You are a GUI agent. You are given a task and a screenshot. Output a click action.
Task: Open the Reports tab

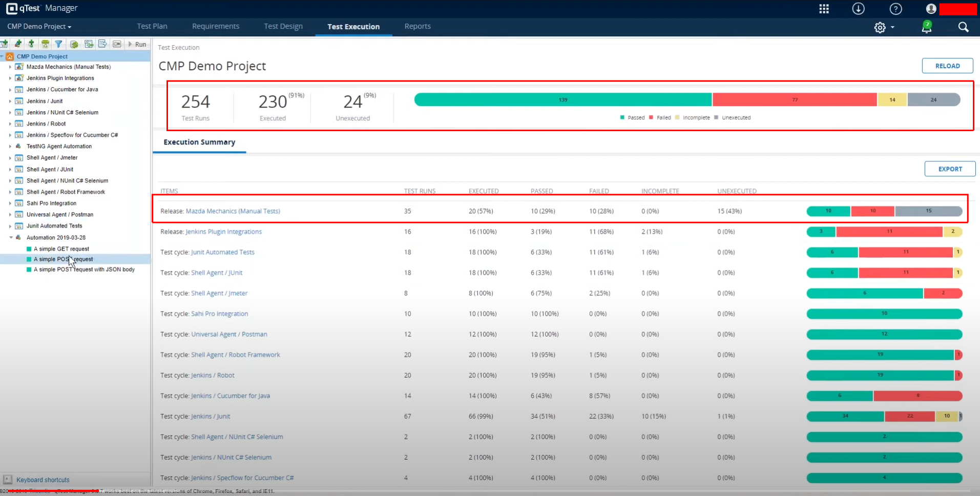[x=417, y=26]
